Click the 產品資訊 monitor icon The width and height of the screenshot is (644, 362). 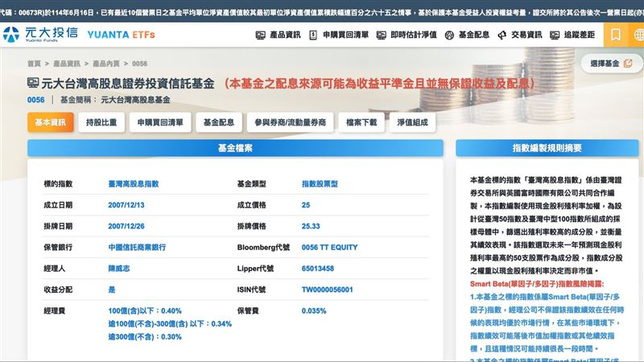click(x=260, y=35)
